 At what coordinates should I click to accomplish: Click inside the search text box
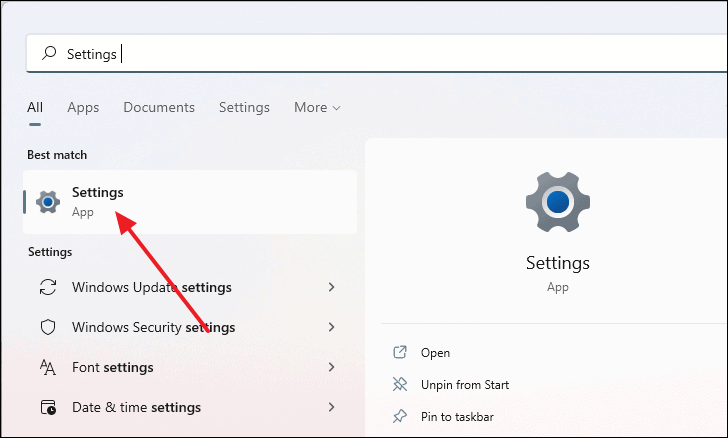(x=376, y=53)
